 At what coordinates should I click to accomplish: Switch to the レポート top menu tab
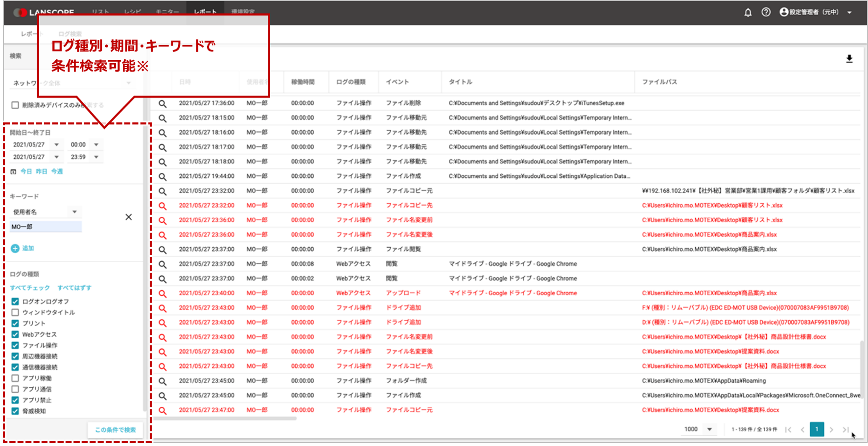tap(205, 12)
